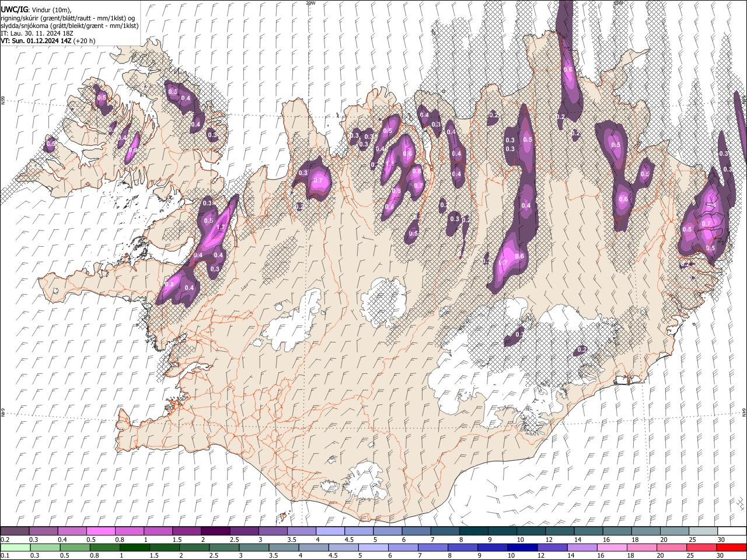
Task: Select the 'rigning/skúrir' description line
Action: pyautogui.click(x=68, y=17)
